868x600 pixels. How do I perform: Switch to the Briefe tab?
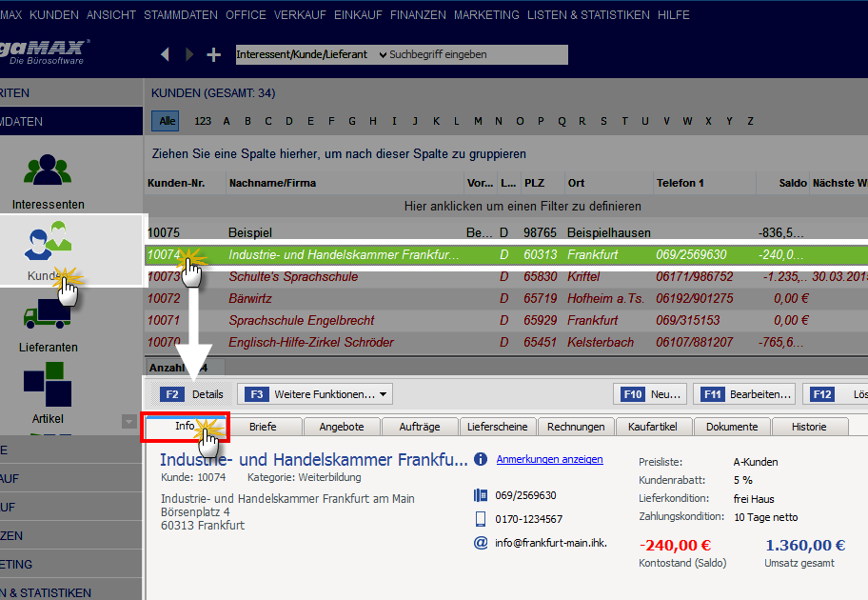click(x=263, y=427)
